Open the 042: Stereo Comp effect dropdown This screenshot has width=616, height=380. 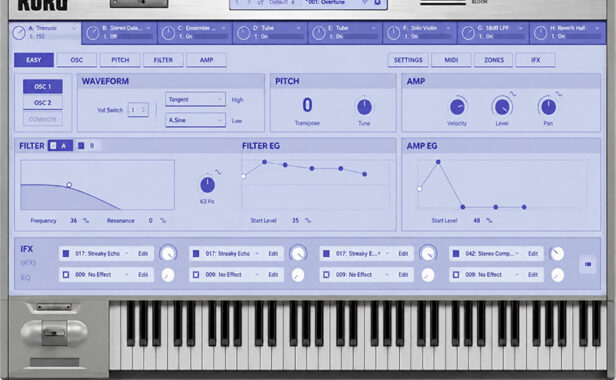(x=517, y=254)
